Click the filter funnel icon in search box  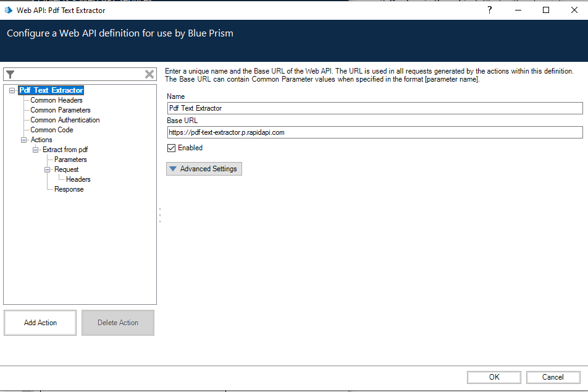point(10,74)
